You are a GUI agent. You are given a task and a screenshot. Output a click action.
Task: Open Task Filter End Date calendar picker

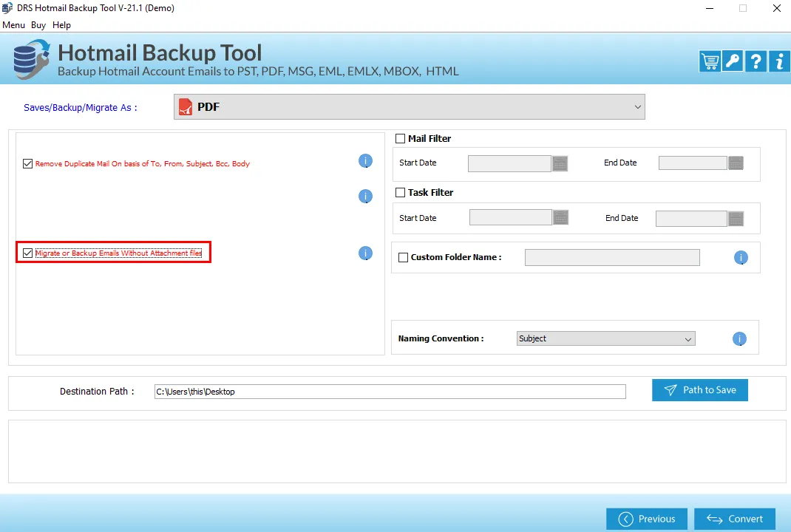[736, 219]
